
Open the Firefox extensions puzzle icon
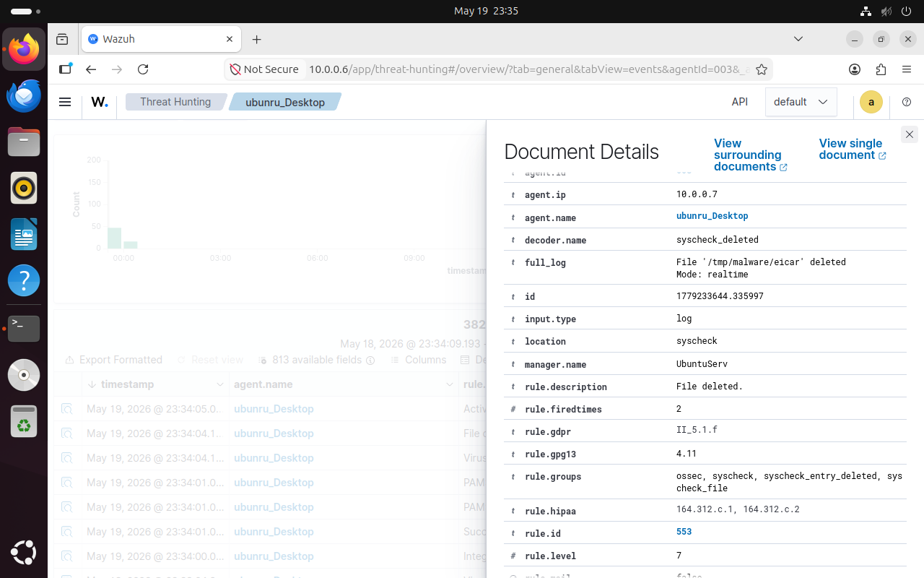tap(881, 69)
